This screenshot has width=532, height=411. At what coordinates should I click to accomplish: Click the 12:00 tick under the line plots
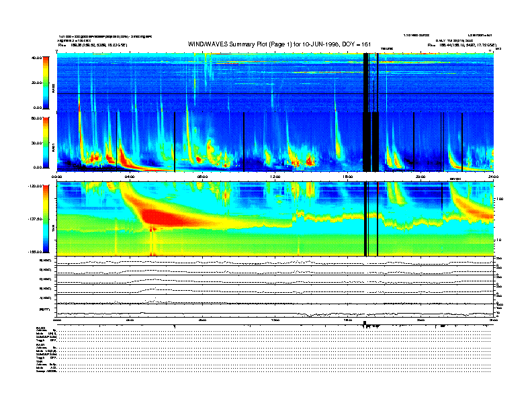(x=275, y=320)
